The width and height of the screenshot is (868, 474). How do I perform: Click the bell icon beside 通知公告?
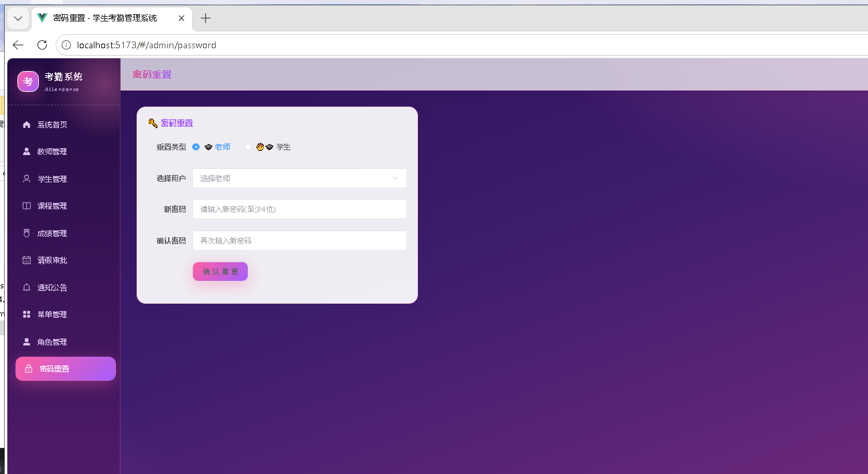click(27, 288)
